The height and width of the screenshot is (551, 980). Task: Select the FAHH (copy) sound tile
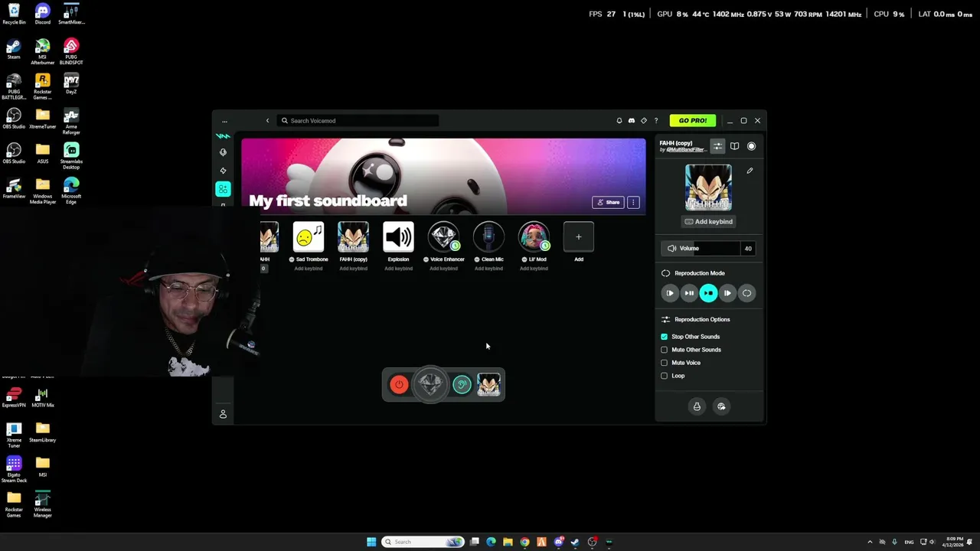coord(354,237)
